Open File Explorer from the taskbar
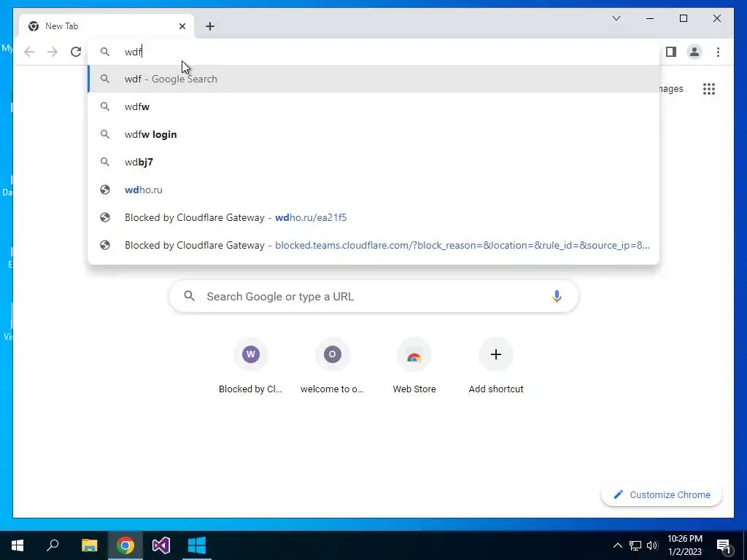 (89, 545)
